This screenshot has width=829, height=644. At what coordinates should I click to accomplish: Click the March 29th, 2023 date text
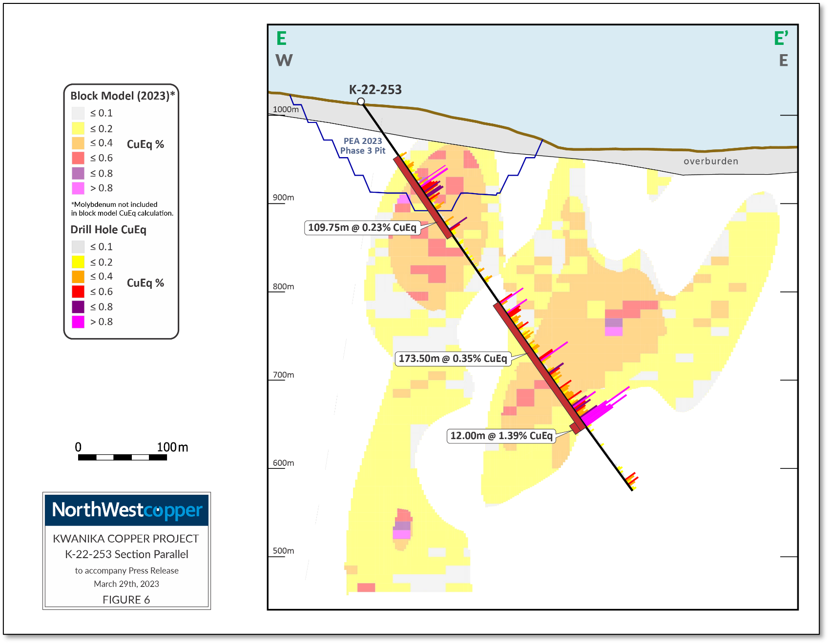[x=126, y=584]
